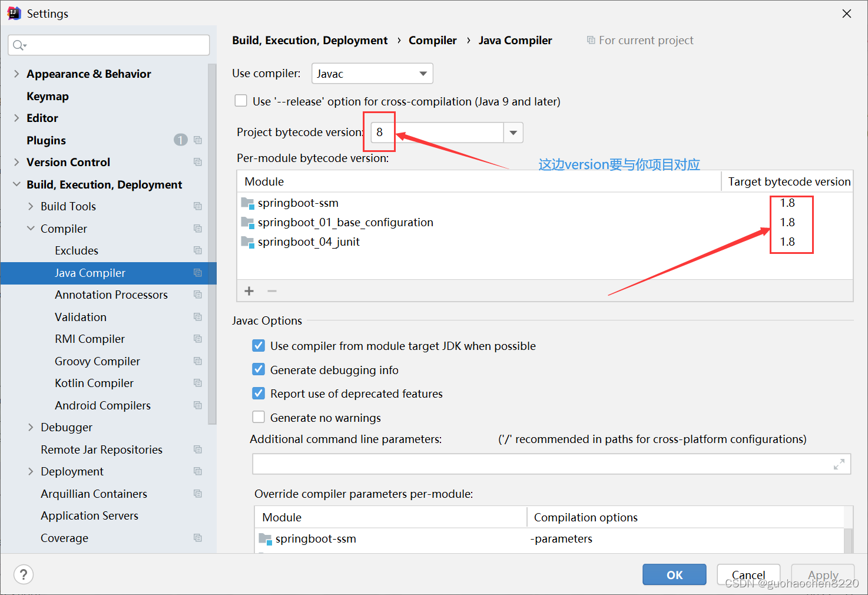
Task: Click the minus icon to remove a module
Action: pos(272,291)
